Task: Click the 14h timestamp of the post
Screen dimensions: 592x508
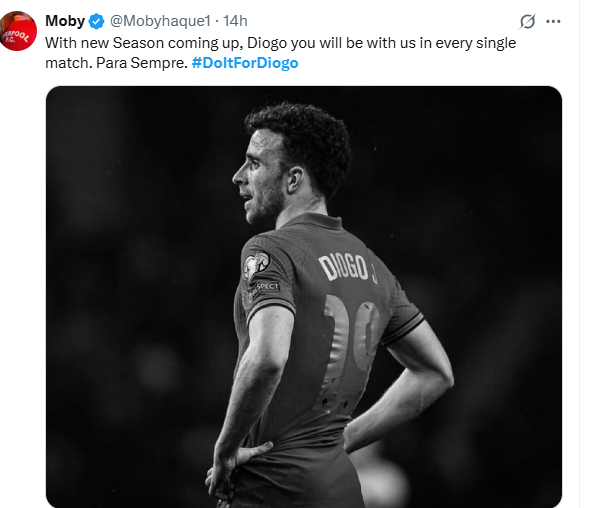Action: (x=235, y=21)
